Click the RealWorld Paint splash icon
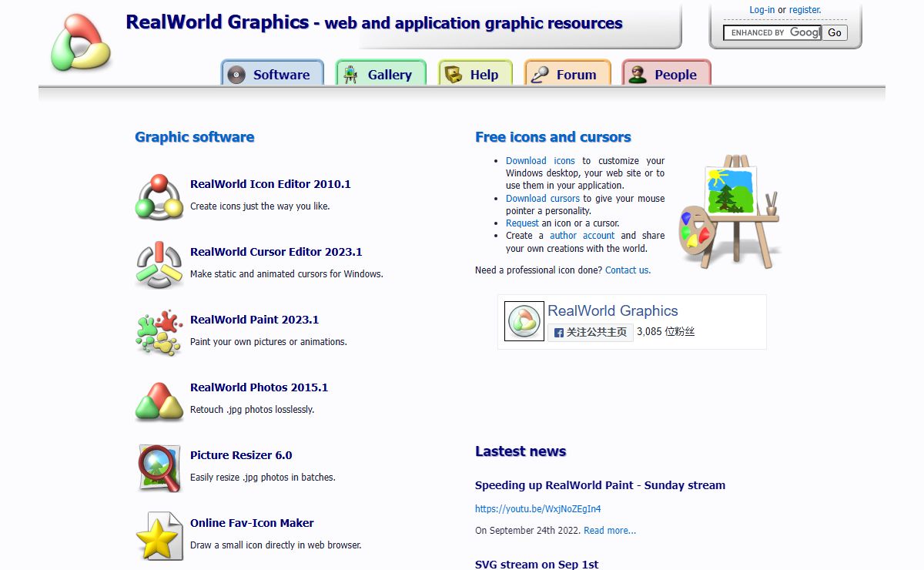Image resolution: width=924 pixels, height=570 pixels. coord(159,332)
